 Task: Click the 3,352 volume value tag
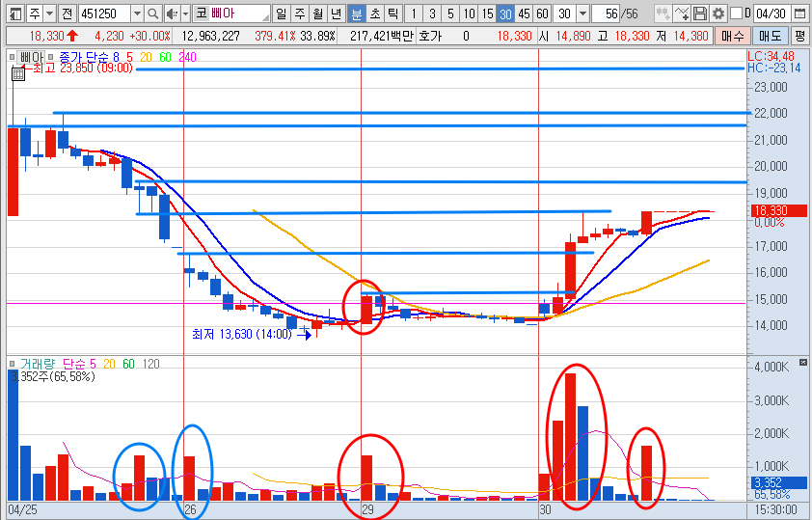(779, 482)
